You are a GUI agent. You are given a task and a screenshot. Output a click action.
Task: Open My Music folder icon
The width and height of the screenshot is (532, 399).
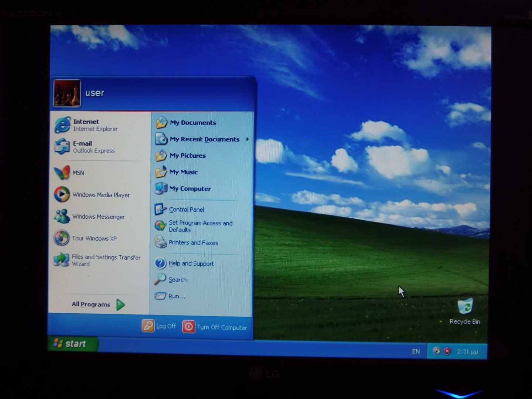(x=161, y=172)
